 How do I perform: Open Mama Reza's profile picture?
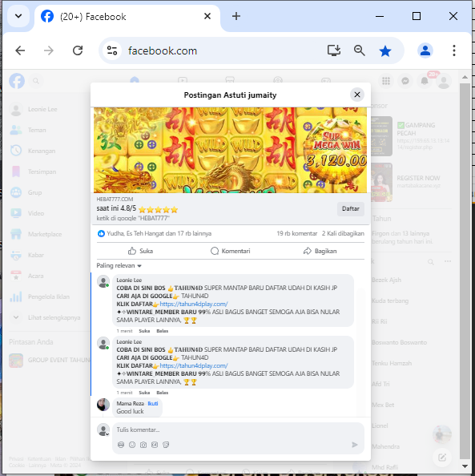pos(103,405)
